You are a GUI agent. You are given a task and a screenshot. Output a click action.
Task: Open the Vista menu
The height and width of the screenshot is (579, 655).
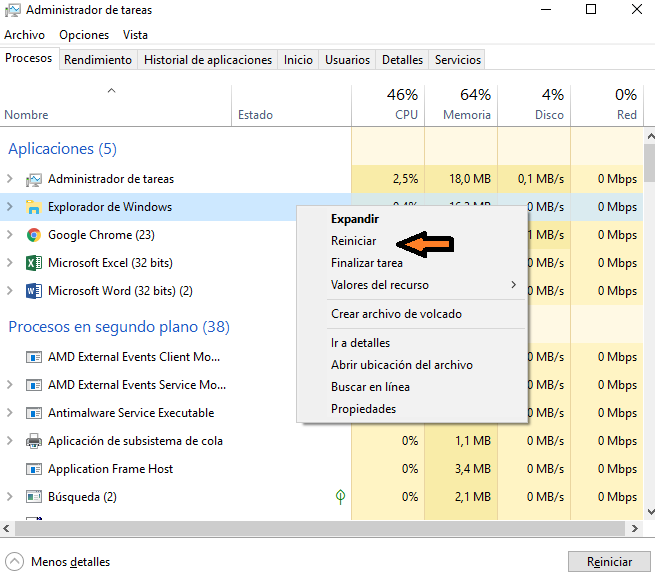point(135,35)
